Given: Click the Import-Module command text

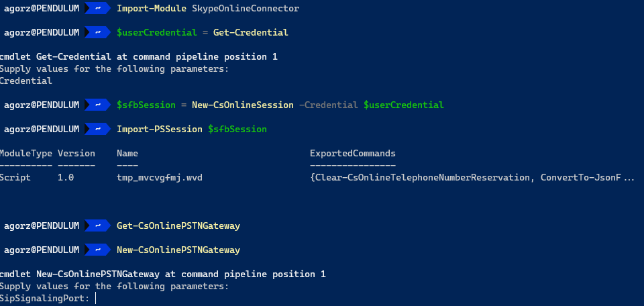Looking at the screenshot, I should pyautogui.click(x=152, y=8).
